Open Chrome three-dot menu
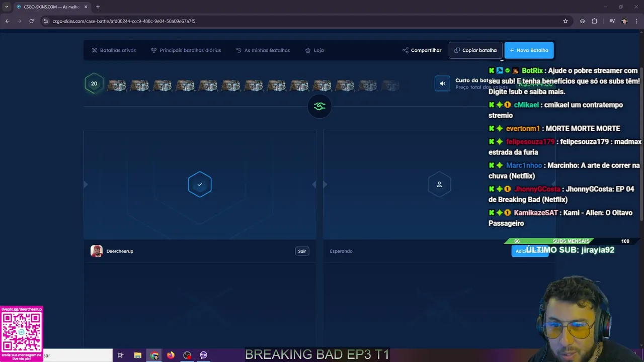Viewport: 644px width, 362px height. (636, 21)
